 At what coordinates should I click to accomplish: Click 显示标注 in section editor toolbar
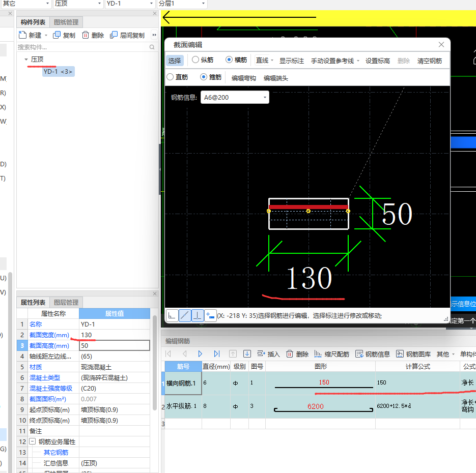pos(291,61)
